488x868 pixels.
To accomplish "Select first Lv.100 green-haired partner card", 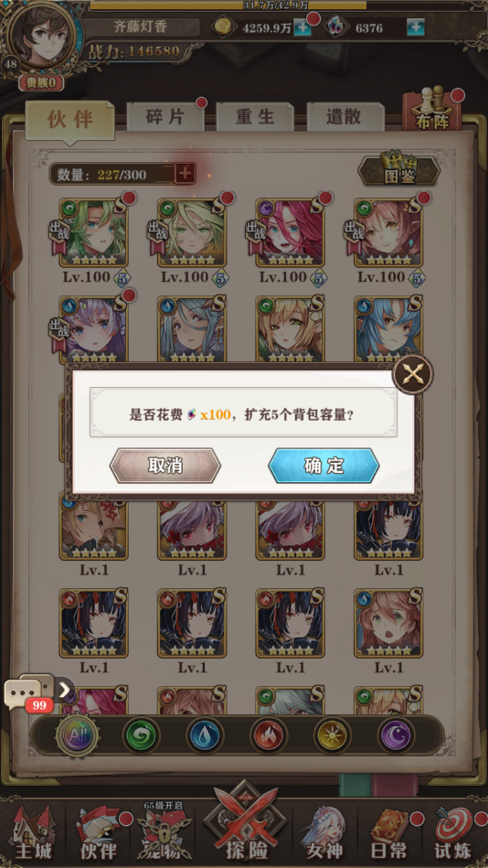I will pos(93,232).
